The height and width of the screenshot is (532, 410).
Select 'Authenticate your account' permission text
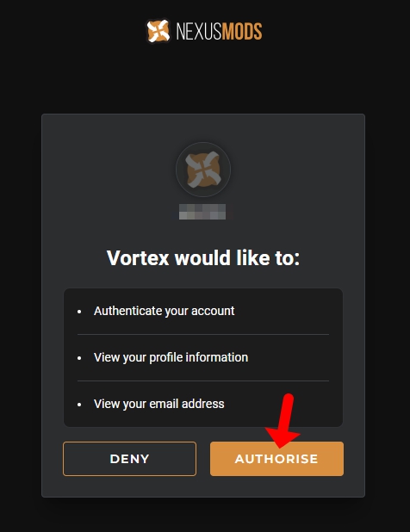164,311
